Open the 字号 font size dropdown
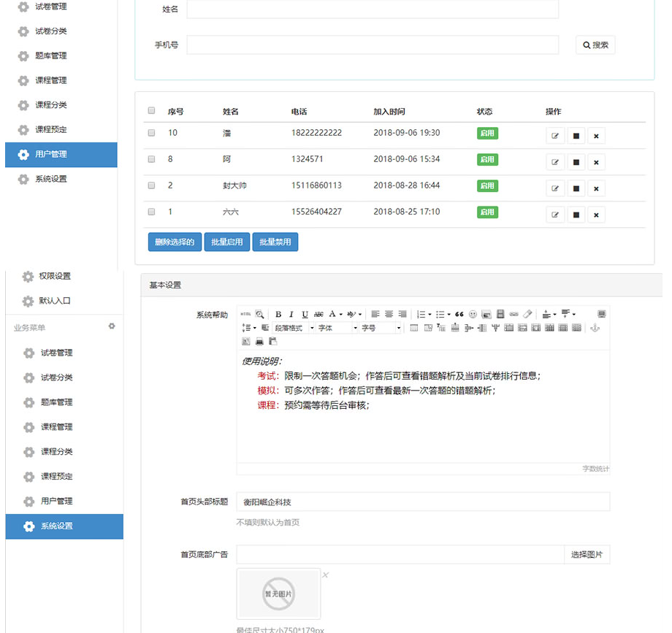 coord(381,329)
